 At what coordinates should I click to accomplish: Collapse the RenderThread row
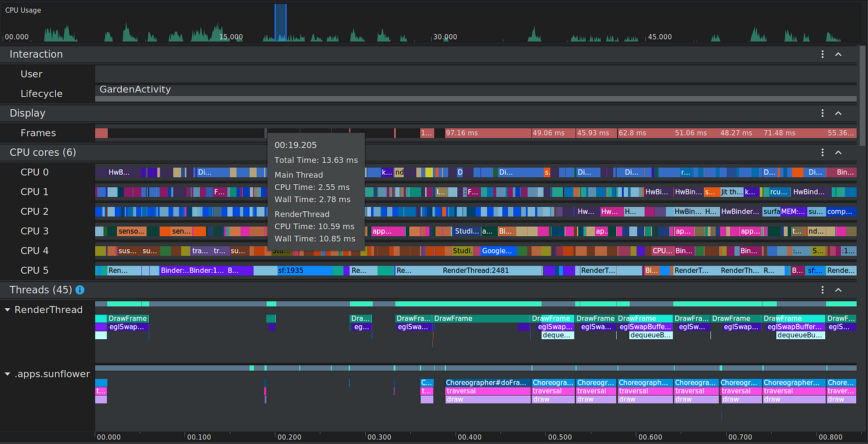point(7,309)
